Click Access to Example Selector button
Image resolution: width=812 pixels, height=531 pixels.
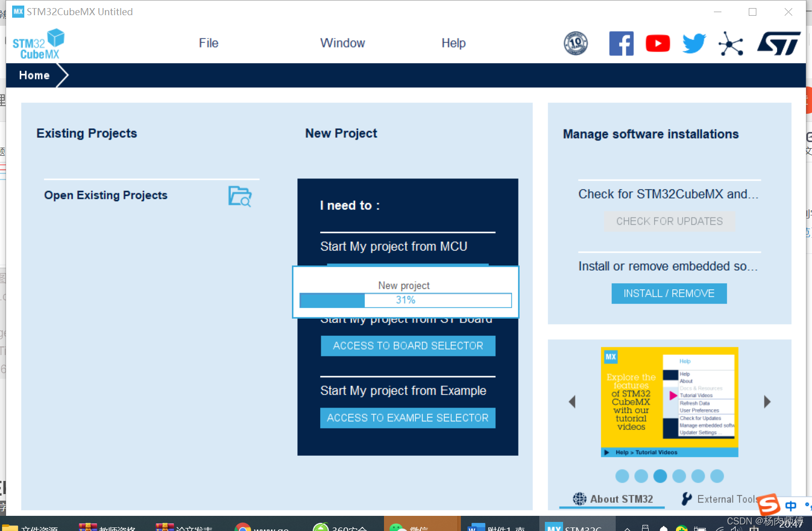coord(408,418)
